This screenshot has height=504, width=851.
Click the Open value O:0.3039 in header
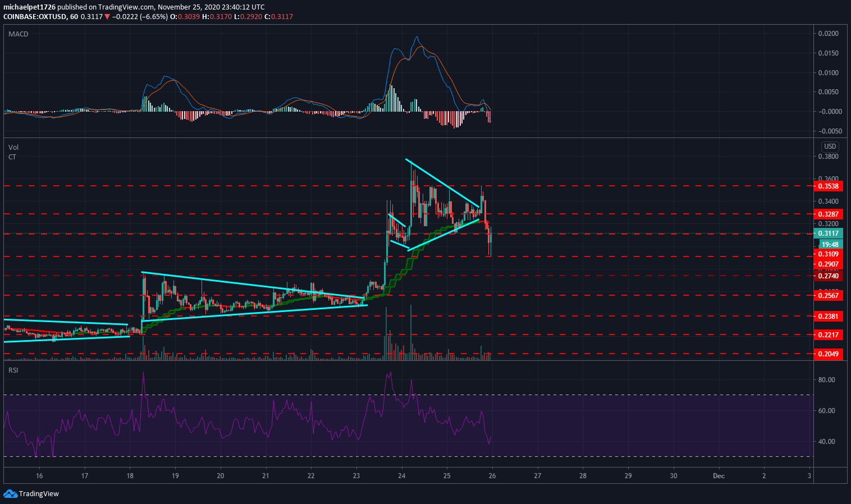(x=186, y=17)
